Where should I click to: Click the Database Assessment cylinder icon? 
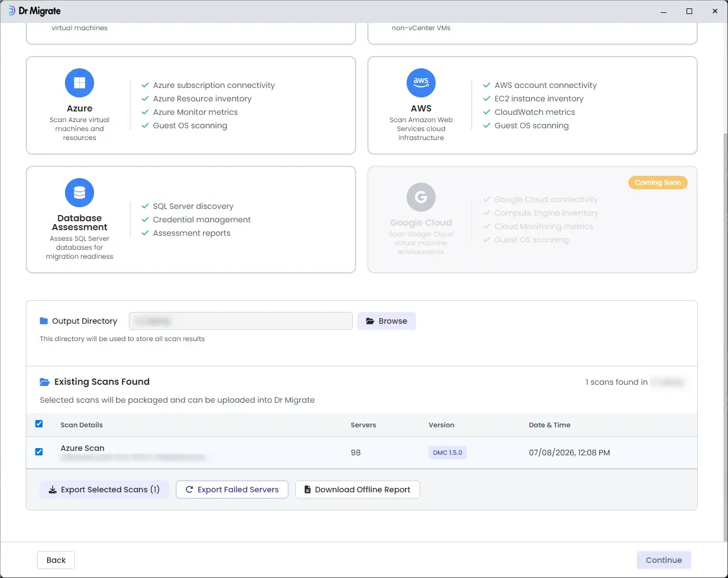tap(80, 193)
